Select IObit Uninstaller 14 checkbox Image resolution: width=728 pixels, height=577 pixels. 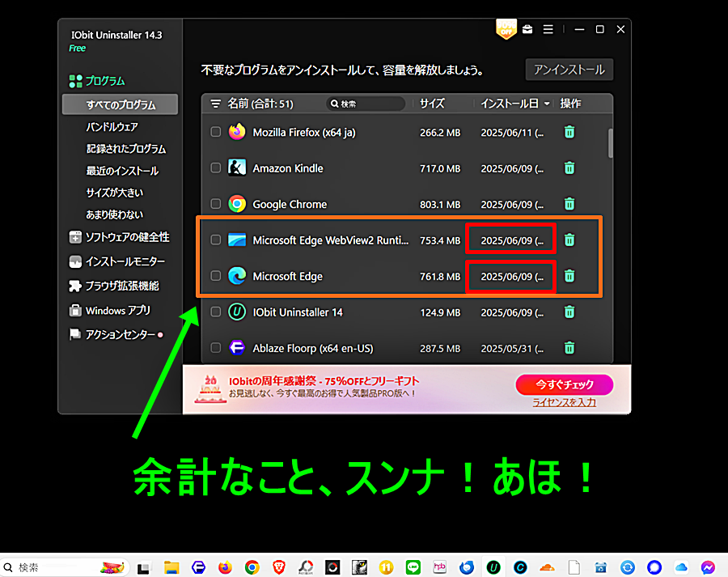pos(216,312)
